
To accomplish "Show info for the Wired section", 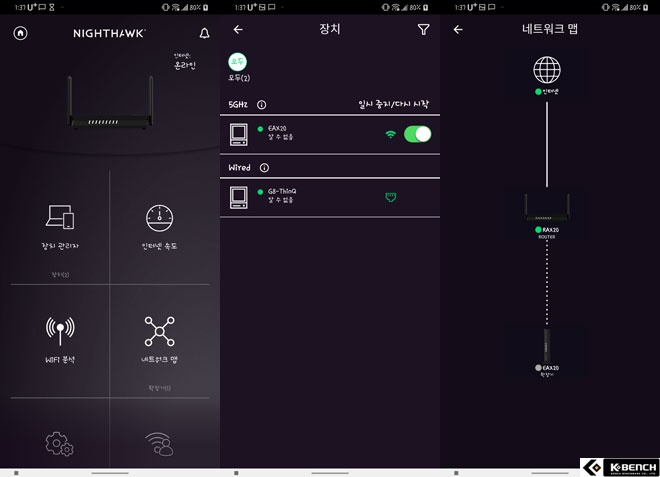I will point(264,168).
